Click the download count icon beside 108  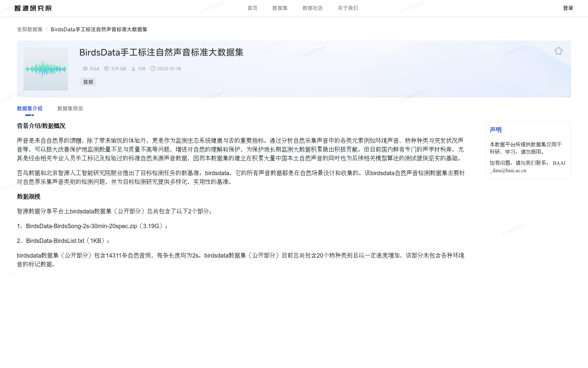coord(133,68)
